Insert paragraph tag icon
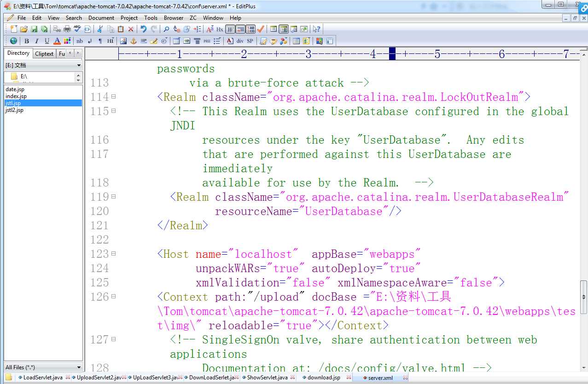 coord(100,41)
